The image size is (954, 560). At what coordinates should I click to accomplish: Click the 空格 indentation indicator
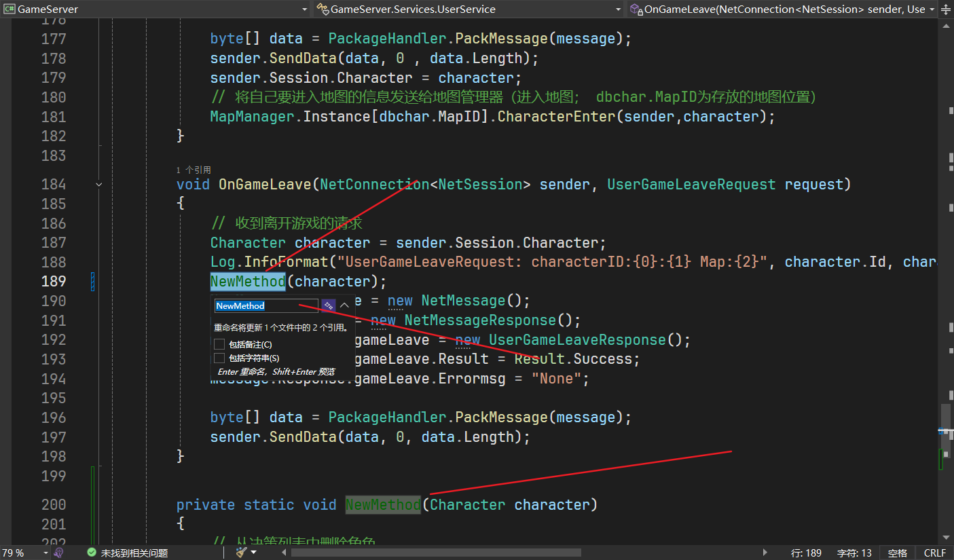tap(897, 553)
